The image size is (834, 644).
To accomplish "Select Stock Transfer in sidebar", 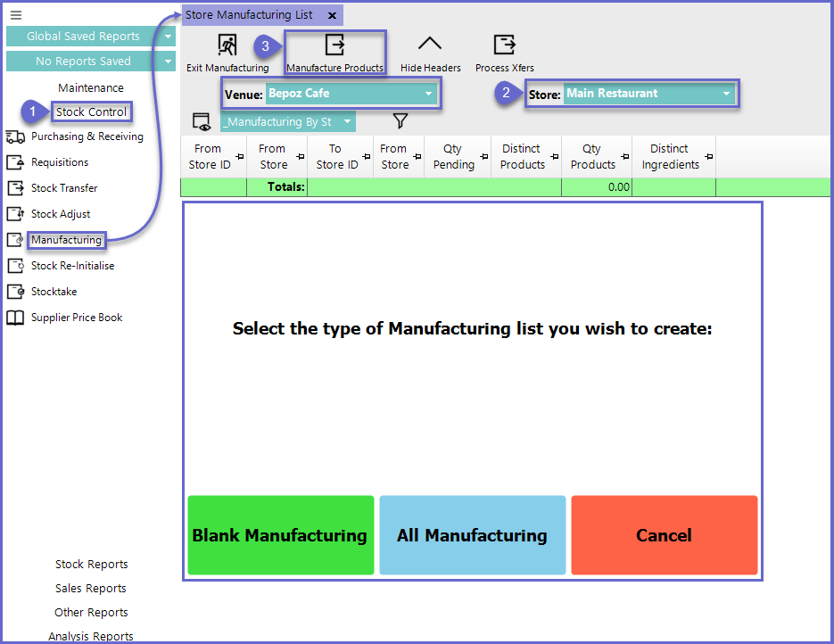I will click(64, 188).
